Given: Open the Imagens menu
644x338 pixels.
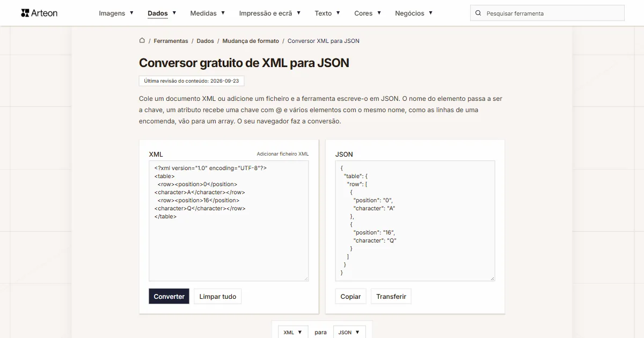Looking at the screenshot, I should tap(112, 13).
